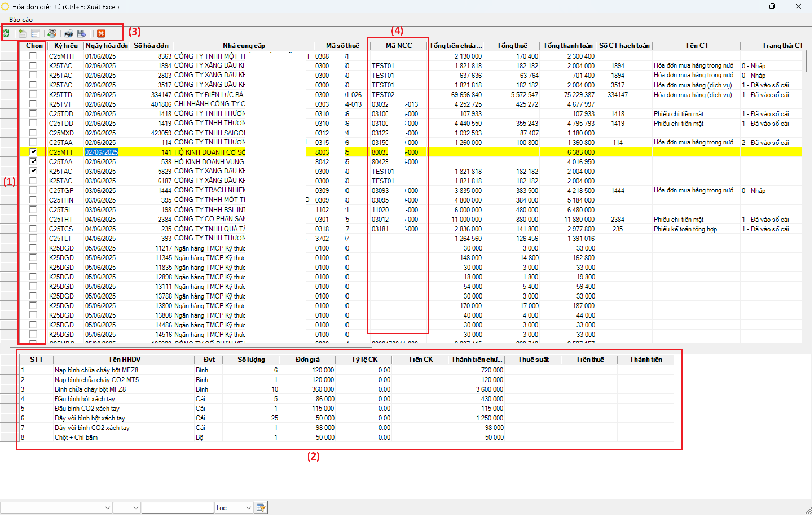Click the orange X close icon
Viewport: 812px width, 515px height.
(101, 33)
